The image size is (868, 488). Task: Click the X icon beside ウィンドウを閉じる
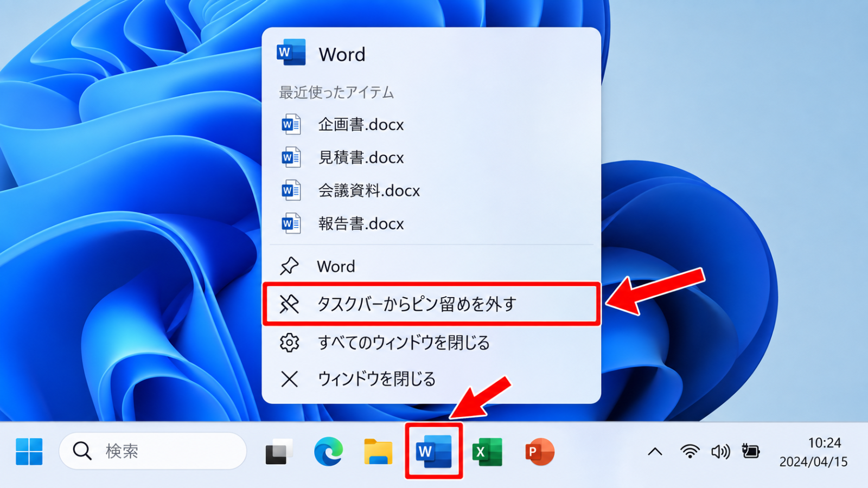pyautogui.click(x=290, y=378)
